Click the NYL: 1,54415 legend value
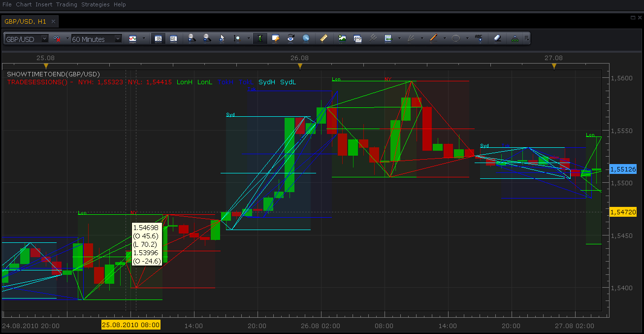 click(150, 82)
